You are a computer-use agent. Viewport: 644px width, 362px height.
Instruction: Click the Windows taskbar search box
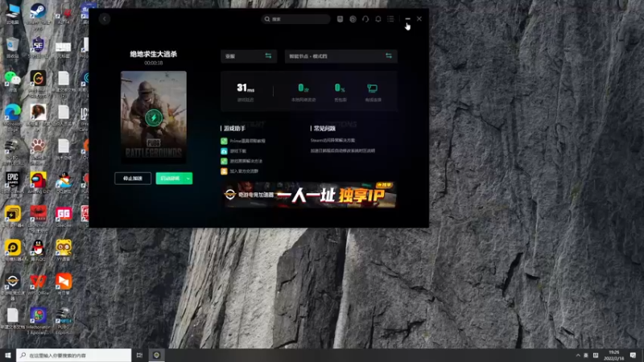(74, 355)
